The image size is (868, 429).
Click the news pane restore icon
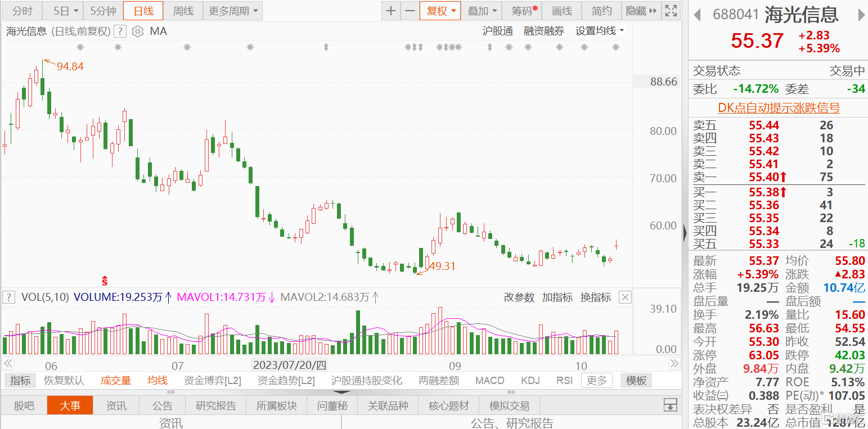point(670,405)
